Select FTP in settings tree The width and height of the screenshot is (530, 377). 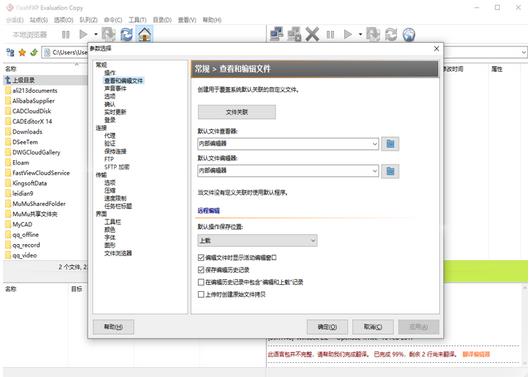click(x=109, y=159)
